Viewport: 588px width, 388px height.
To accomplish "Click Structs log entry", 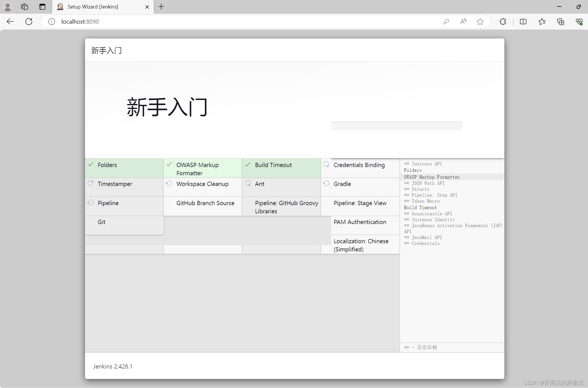I will click(417, 189).
